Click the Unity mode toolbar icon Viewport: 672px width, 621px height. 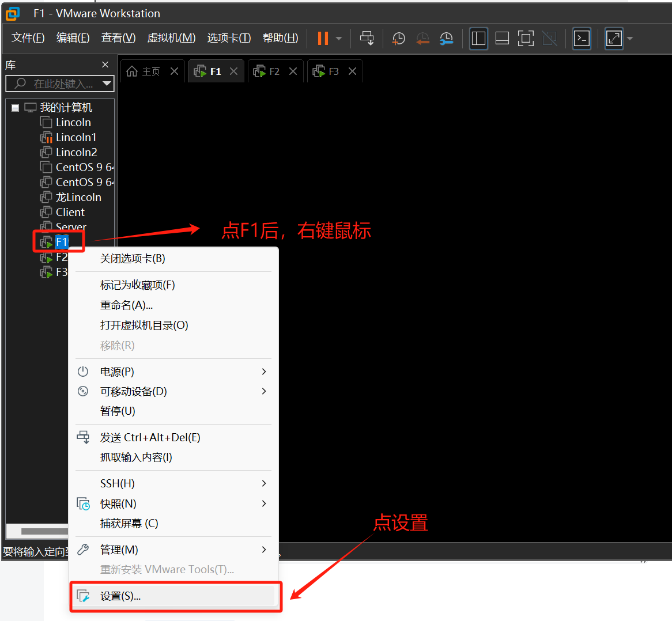(549, 39)
